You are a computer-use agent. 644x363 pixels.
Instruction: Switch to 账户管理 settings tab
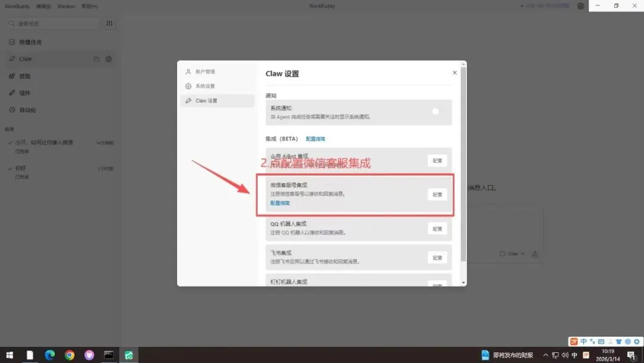(x=217, y=72)
